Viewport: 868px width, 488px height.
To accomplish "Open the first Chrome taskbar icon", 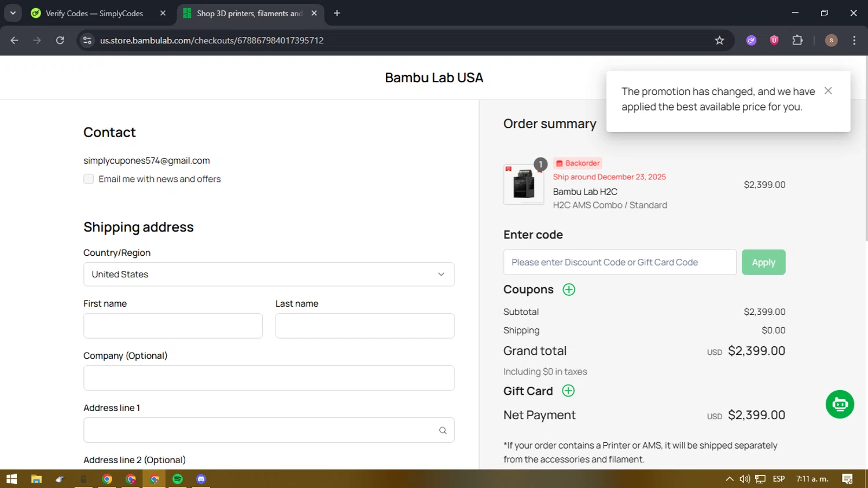I will 107,479.
